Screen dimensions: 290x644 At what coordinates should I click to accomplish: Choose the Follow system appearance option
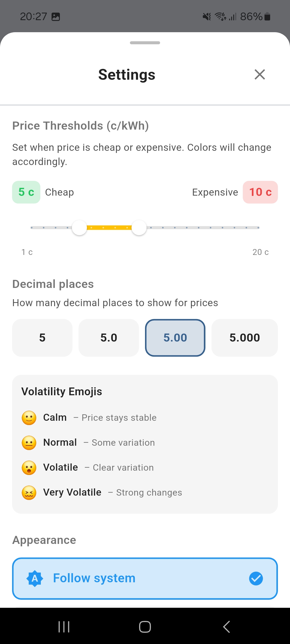click(x=145, y=579)
